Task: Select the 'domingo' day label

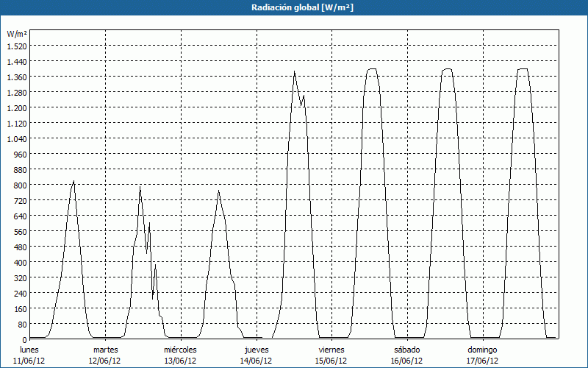Action: click(482, 350)
